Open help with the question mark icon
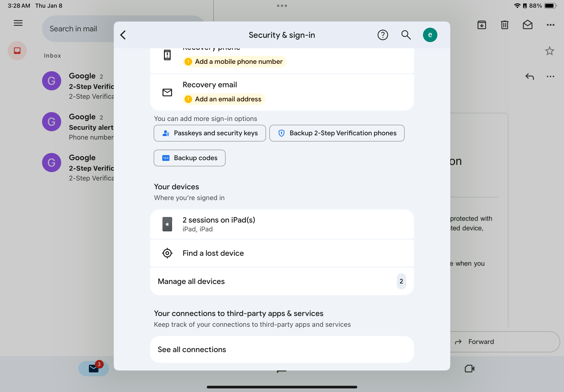Viewport: 564px width, 392px height. pos(383,35)
